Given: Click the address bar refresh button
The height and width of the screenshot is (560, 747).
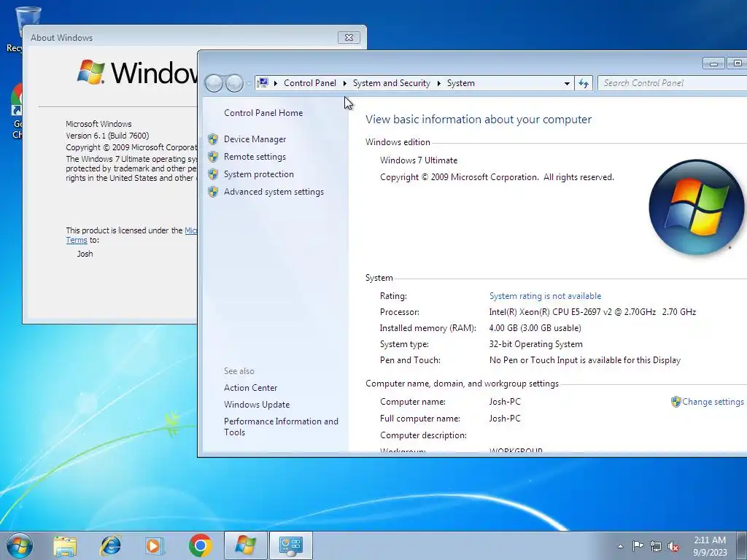Looking at the screenshot, I should click(584, 83).
